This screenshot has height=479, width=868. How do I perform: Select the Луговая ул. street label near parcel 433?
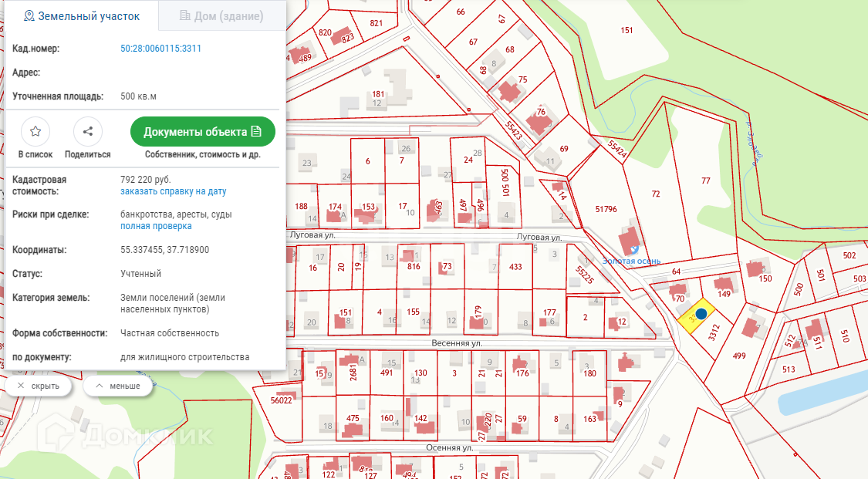(539, 238)
